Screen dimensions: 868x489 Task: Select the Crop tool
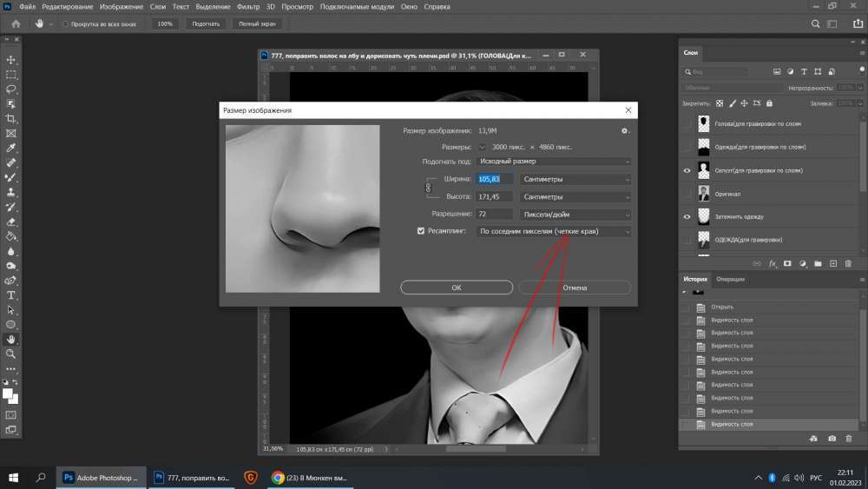[11, 118]
